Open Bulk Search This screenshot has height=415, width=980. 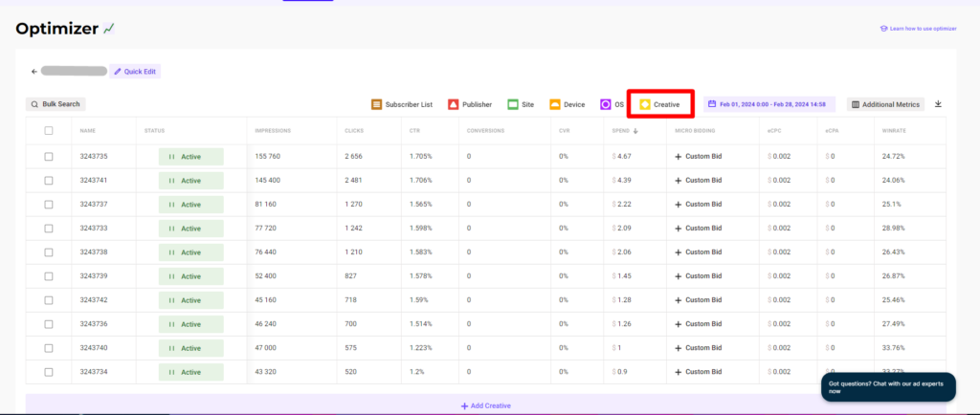[56, 104]
